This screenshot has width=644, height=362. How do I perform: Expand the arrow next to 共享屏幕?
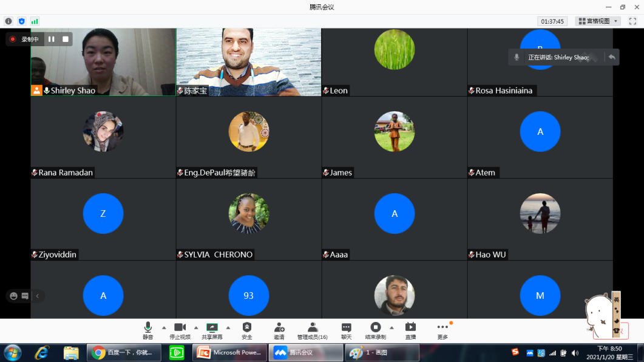[x=228, y=327]
